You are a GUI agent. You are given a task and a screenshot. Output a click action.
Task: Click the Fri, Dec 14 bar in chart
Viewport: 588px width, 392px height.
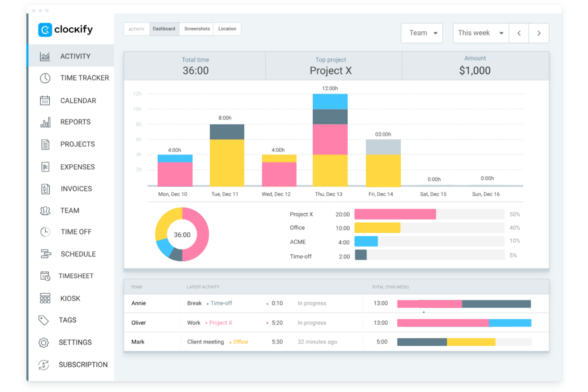383,163
